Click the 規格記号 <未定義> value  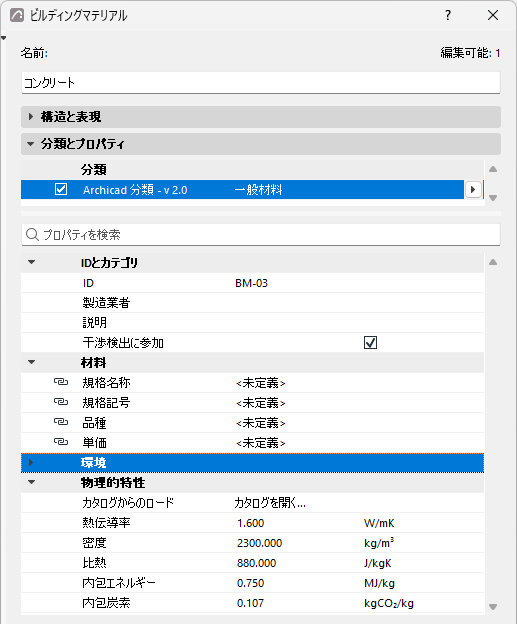pos(261,403)
